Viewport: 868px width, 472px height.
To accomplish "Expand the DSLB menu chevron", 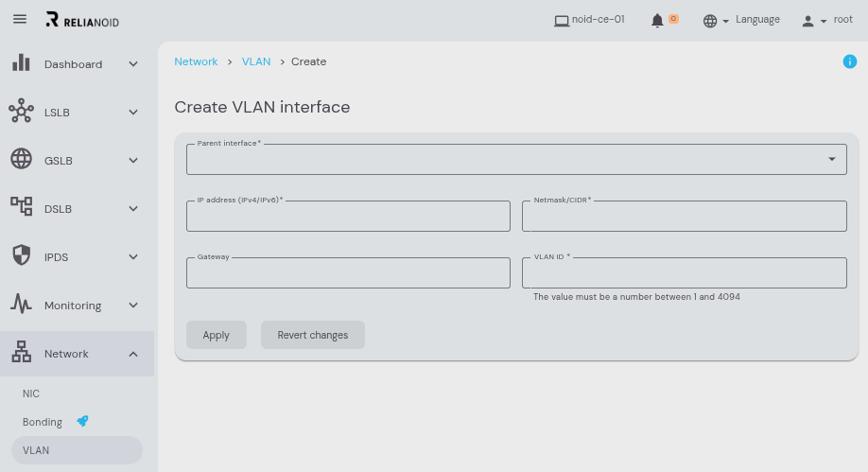I will click(x=133, y=209).
